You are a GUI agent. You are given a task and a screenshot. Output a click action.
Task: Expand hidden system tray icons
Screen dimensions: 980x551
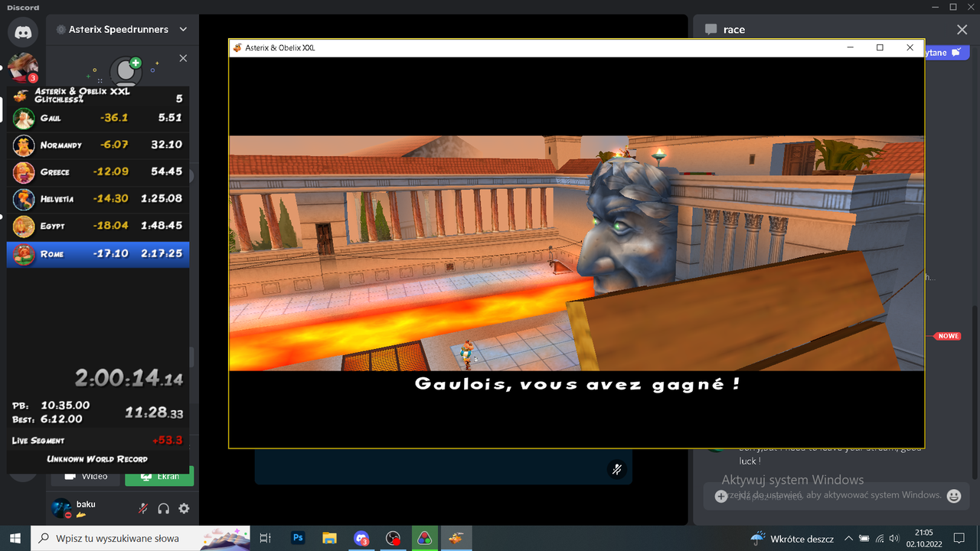click(848, 538)
